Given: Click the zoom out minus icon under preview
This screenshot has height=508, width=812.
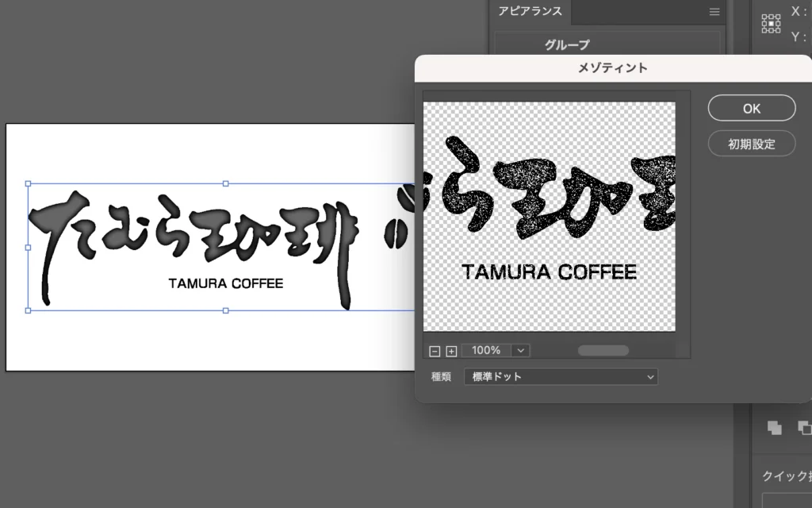Looking at the screenshot, I should (x=434, y=351).
